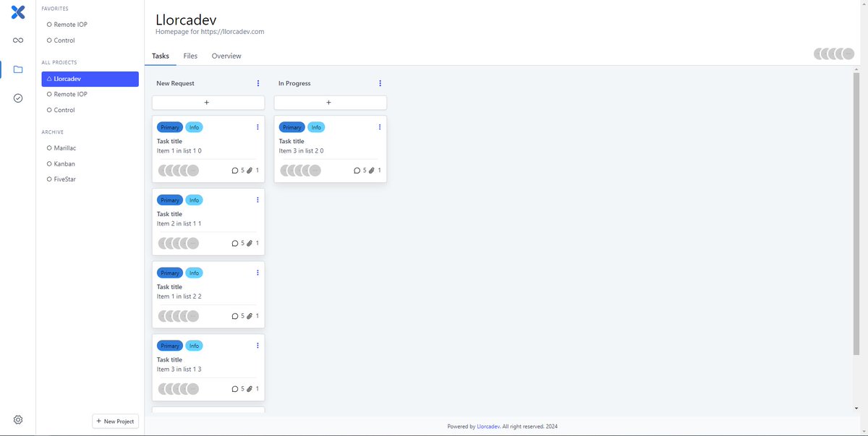
Task: Click Primary badge on Item 2 in list 1 1
Action: [x=170, y=200]
